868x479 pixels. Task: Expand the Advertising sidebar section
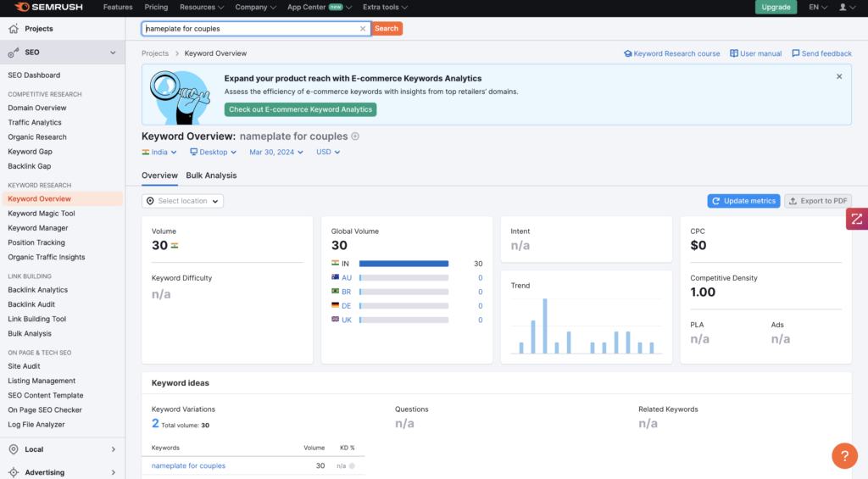point(113,472)
